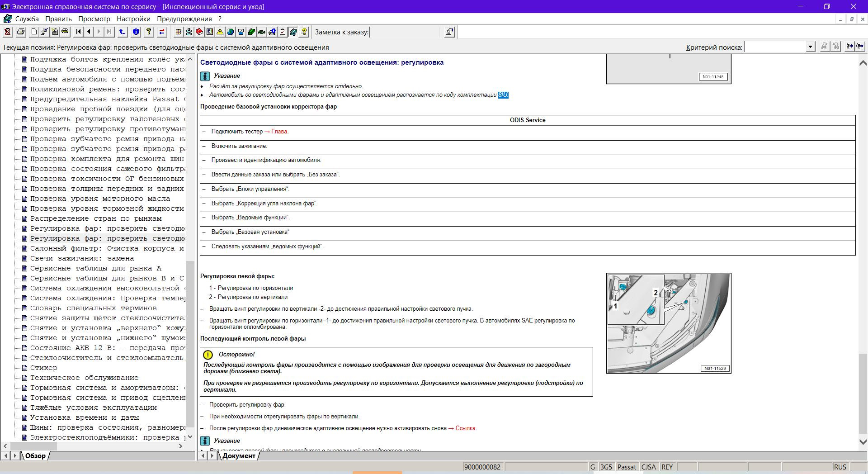The width and height of the screenshot is (868, 474).
Task: Open the search criterion dropdown arrow
Action: click(x=810, y=47)
